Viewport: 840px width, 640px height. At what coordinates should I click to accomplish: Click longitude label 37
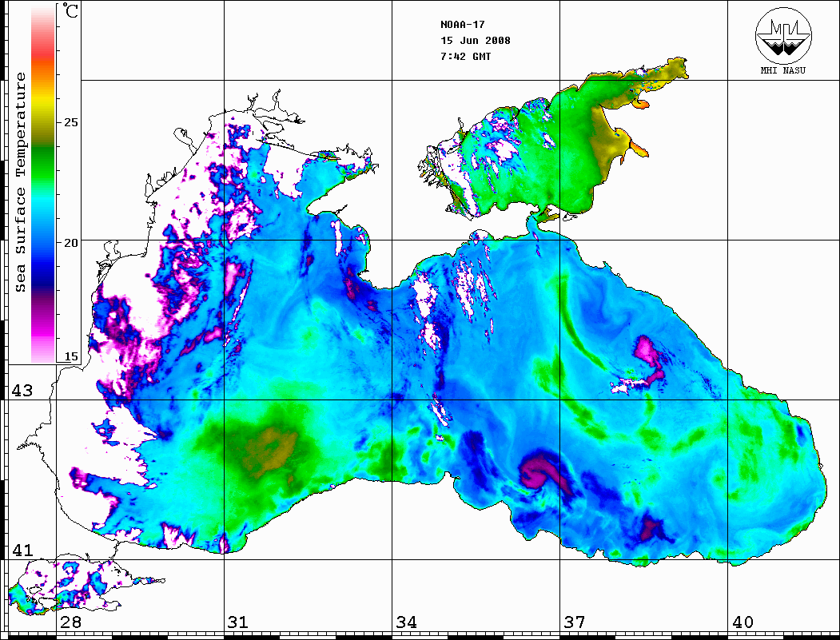pyautogui.click(x=575, y=622)
